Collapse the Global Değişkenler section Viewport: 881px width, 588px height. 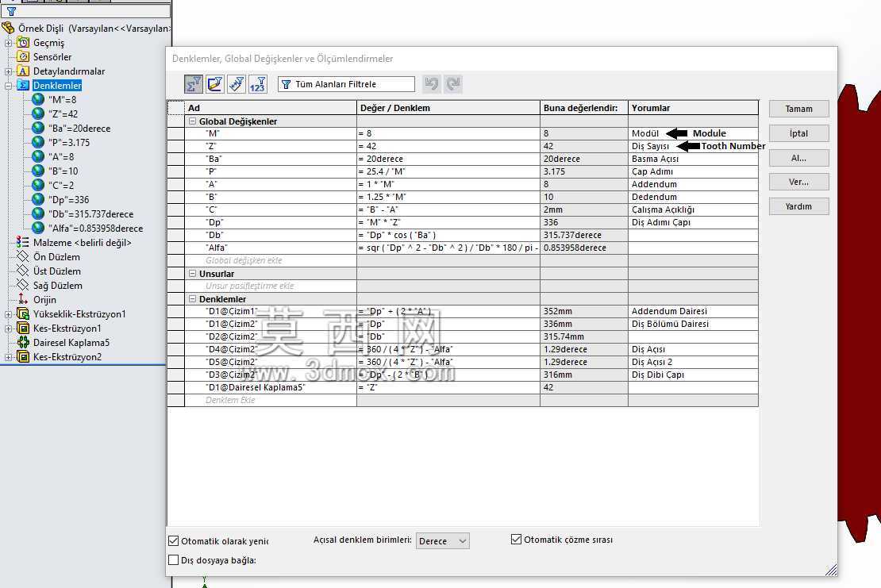pos(193,121)
